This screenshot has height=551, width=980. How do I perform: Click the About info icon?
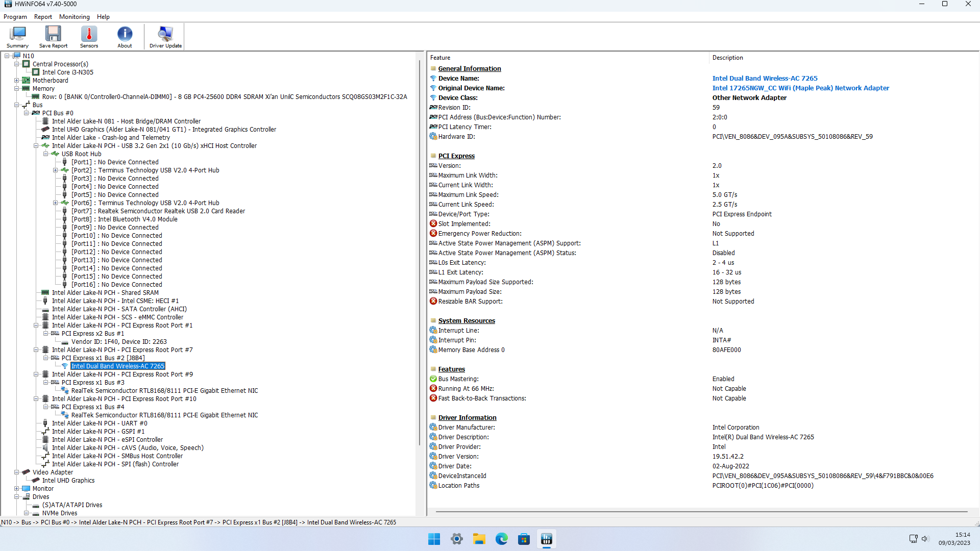125,37
